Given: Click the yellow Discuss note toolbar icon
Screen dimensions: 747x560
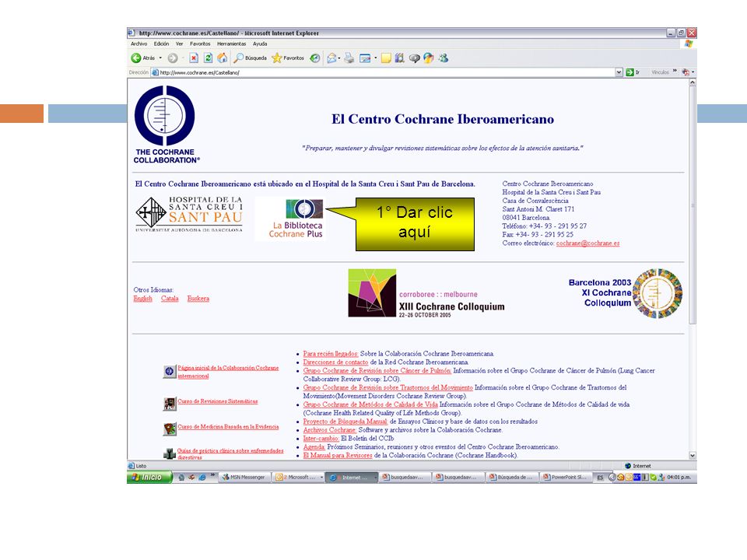Looking at the screenshot, I should [386, 58].
